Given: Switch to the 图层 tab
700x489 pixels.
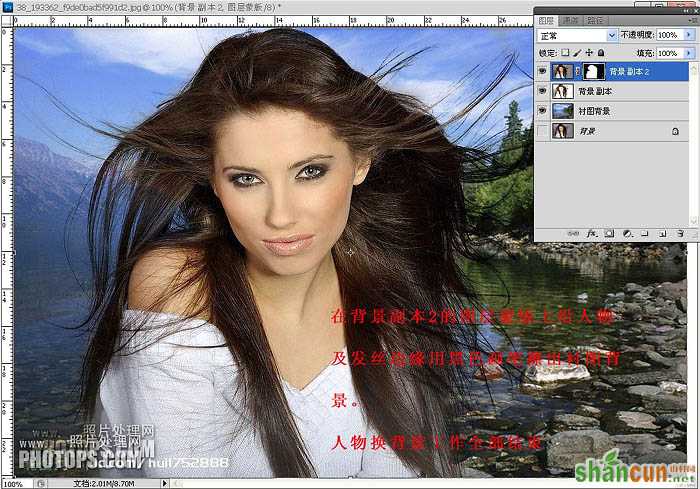Looking at the screenshot, I should tap(546, 21).
